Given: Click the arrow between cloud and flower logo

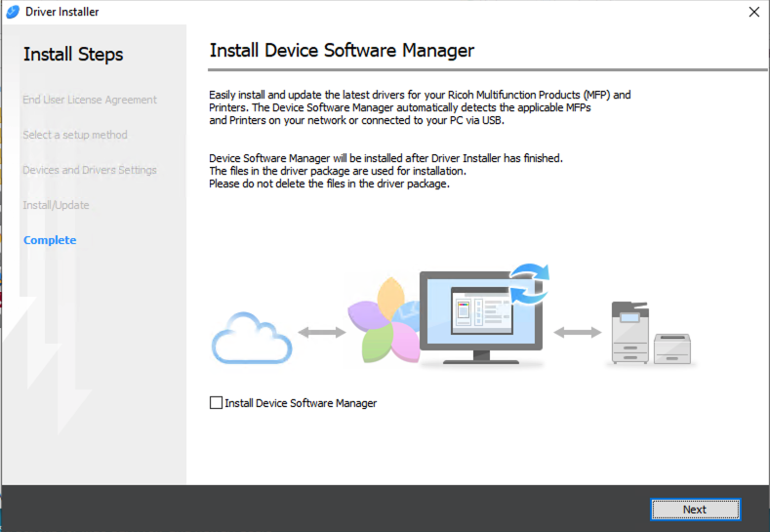Looking at the screenshot, I should coord(322,333).
